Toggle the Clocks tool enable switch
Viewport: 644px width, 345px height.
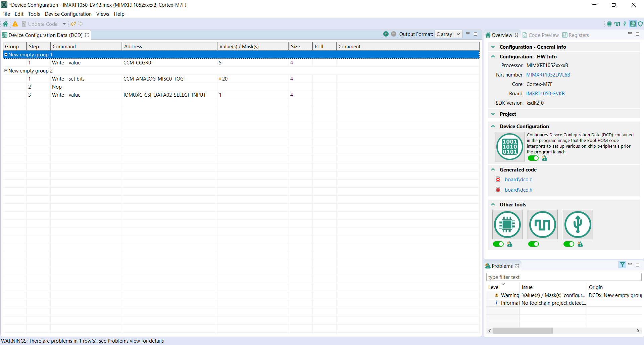[534, 244]
